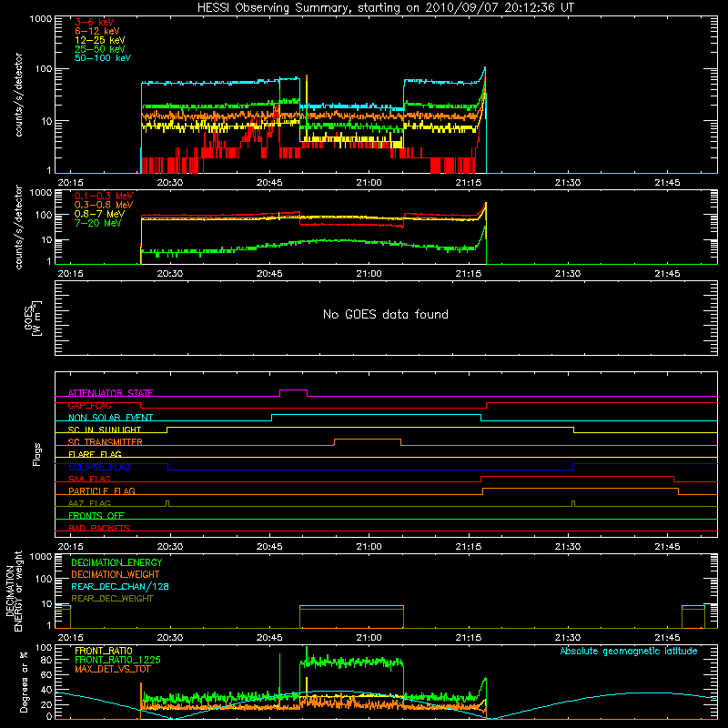
Task: Click the GOES axis title
Action: click(x=33, y=318)
